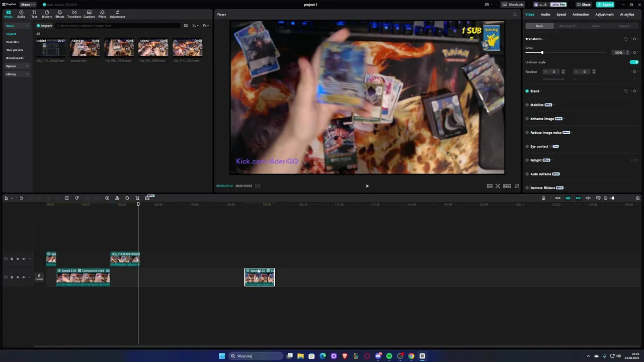The image size is (644, 362).
Task: Enable the Enhance image checkbox
Action: pos(527,119)
